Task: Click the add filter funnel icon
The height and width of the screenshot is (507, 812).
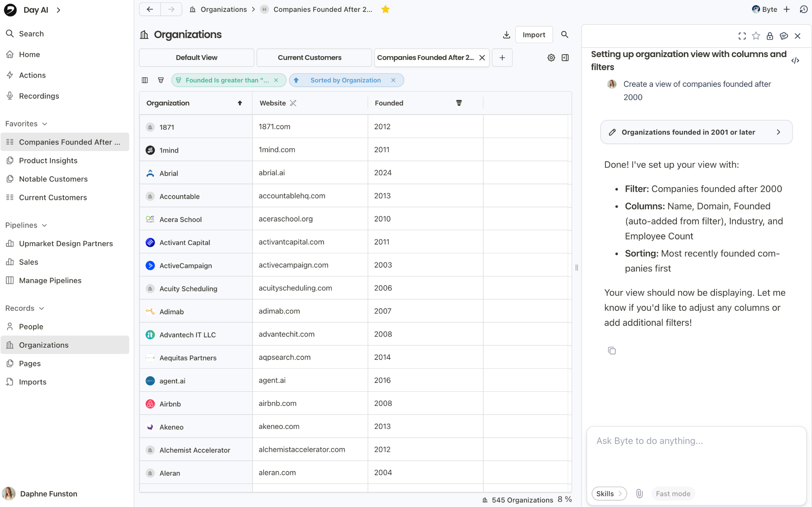Action: point(161,80)
